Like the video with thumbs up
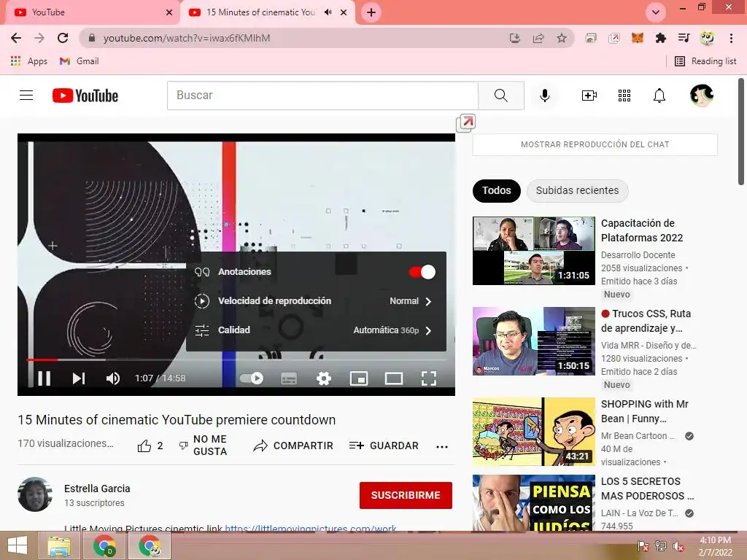Image resolution: width=747 pixels, height=560 pixels. (x=144, y=446)
